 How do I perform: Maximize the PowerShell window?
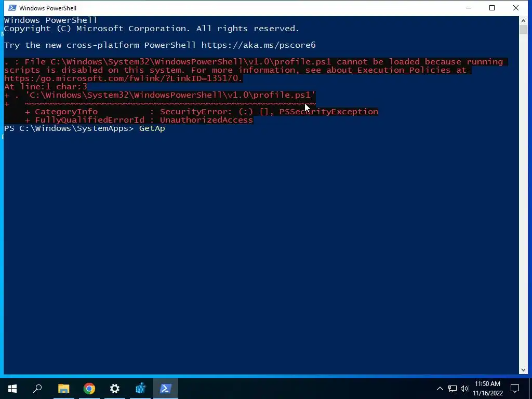click(x=492, y=8)
